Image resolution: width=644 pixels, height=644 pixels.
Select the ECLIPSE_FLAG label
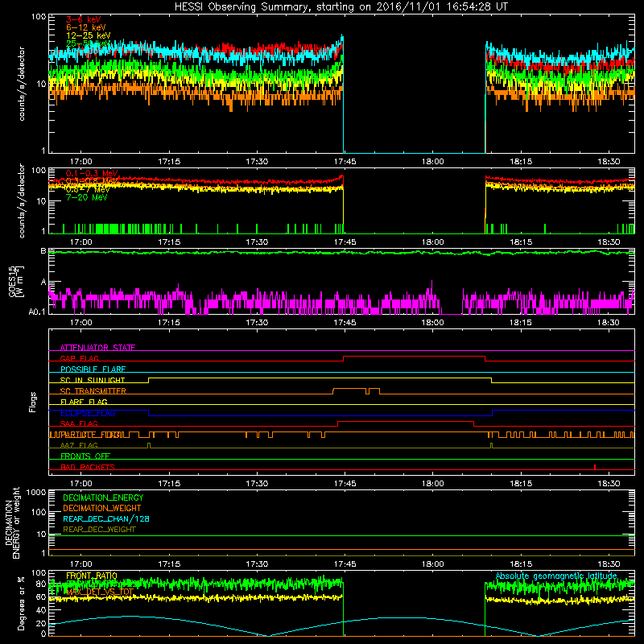(x=88, y=413)
